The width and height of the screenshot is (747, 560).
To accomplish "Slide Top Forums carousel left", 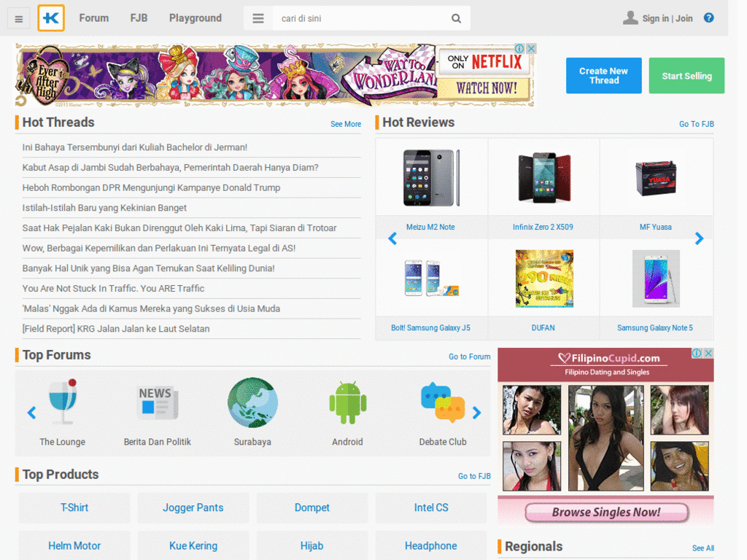I will [31, 413].
